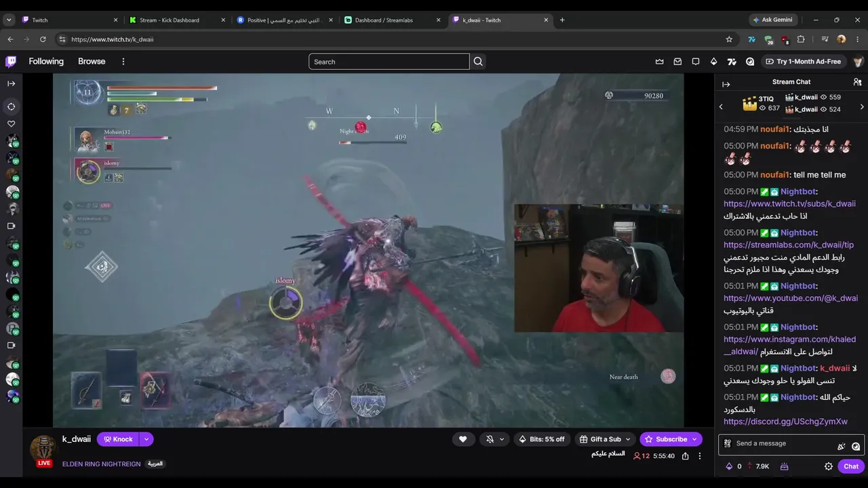Viewport: 868px width, 488px height.
Task: Open stream more options three-dot menu
Action: pos(700,456)
